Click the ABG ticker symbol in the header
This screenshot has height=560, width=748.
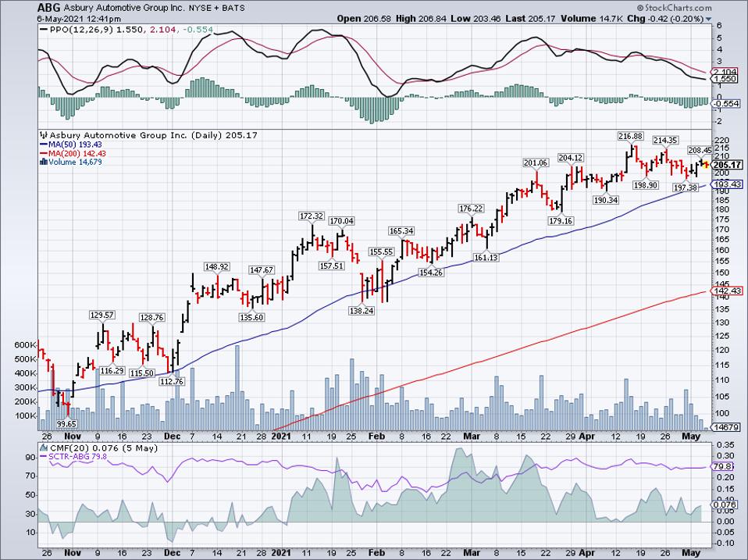(x=49, y=8)
